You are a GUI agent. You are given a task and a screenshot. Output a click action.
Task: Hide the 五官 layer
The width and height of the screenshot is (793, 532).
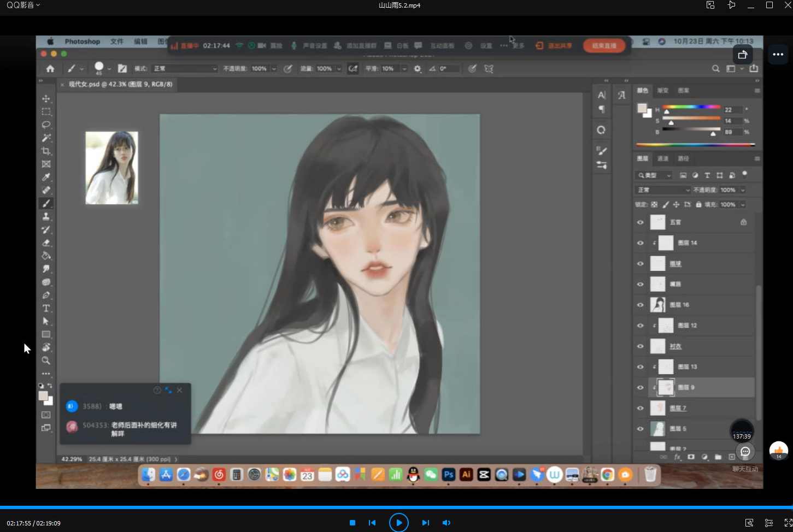(x=640, y=222)
